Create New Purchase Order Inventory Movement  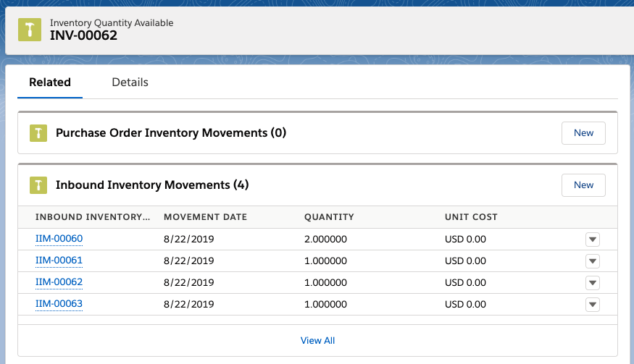[583, 133]
